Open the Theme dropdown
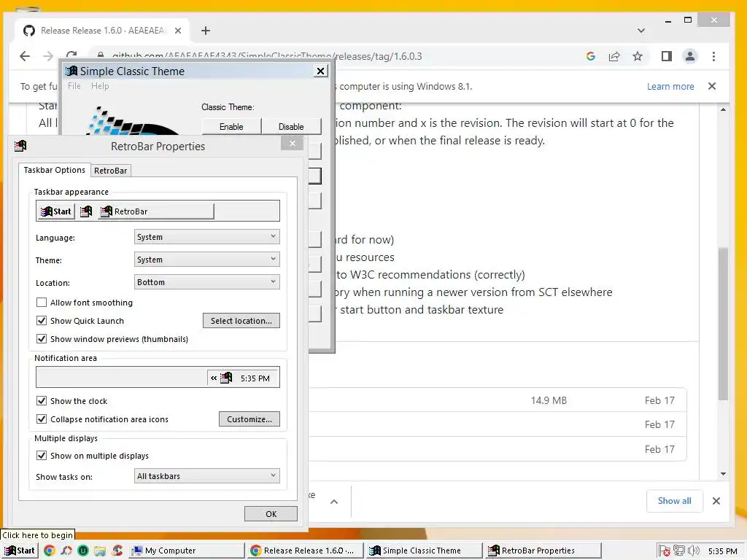747x560 pixels. pos(206,260)
